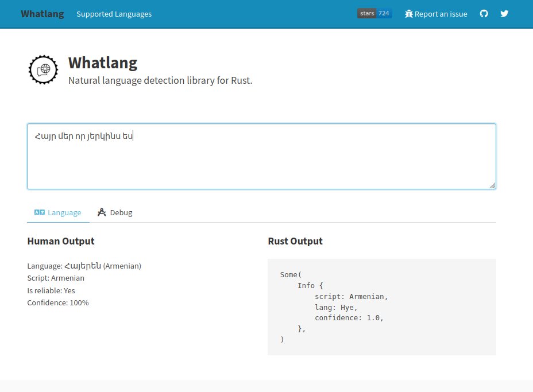Click 'Natural language detection library for Rust.' subtitle
The width and height of the screenshot is (533, 392).
click(160, 80)
